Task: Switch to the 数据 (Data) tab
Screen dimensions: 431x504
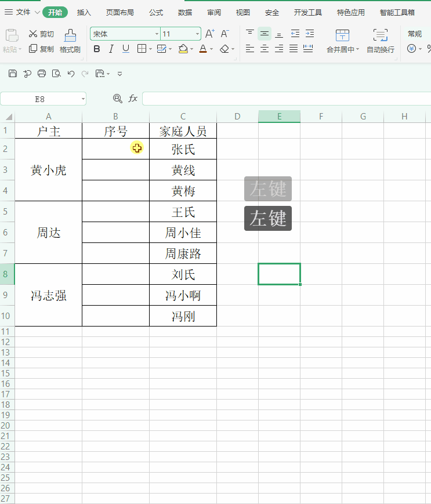Action: pos(185,12)
